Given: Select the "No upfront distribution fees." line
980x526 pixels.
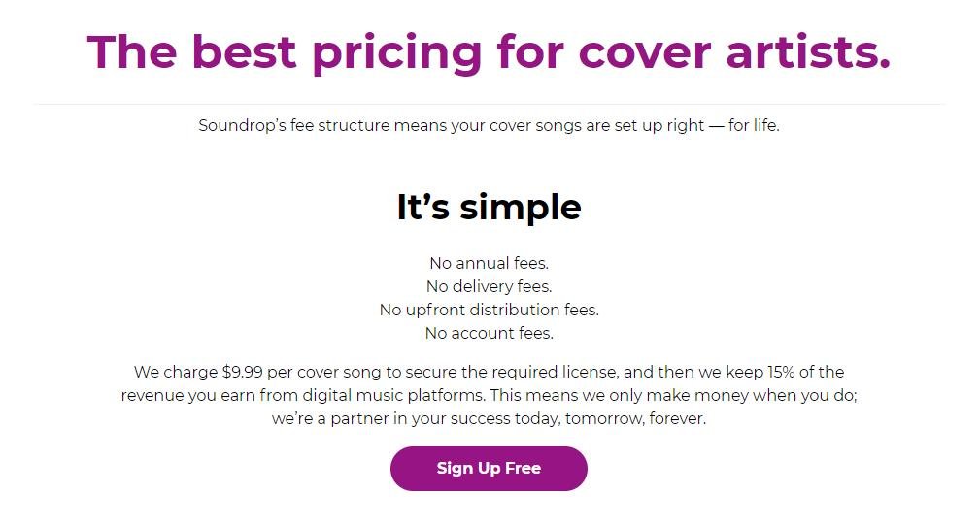Looking at the screenshot, I should 489,310.
